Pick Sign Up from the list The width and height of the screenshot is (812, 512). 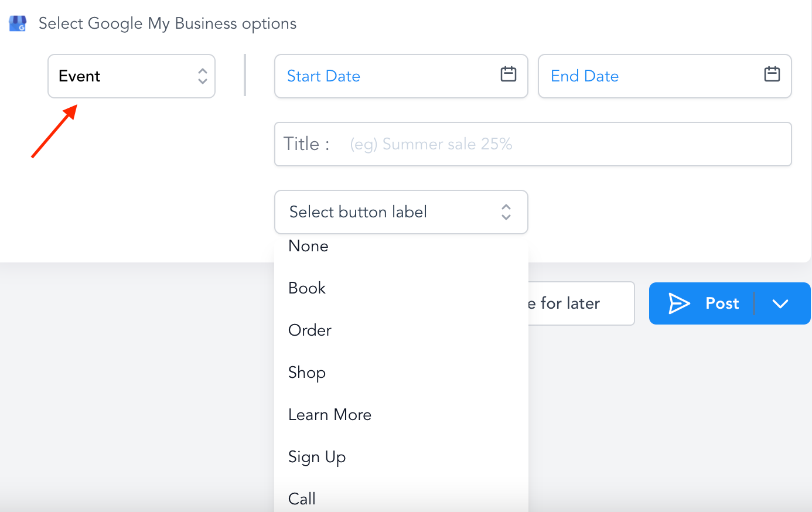click(x=317, y=457)
